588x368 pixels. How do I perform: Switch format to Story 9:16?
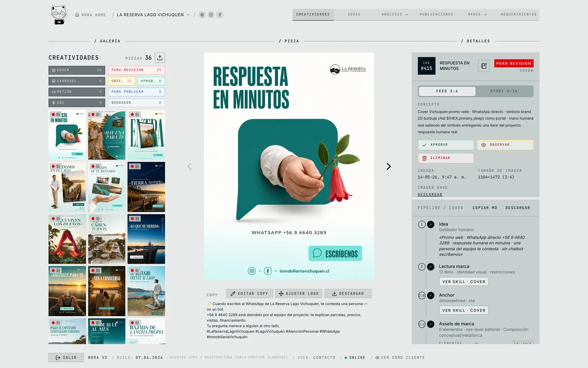[x=504, y=91]
